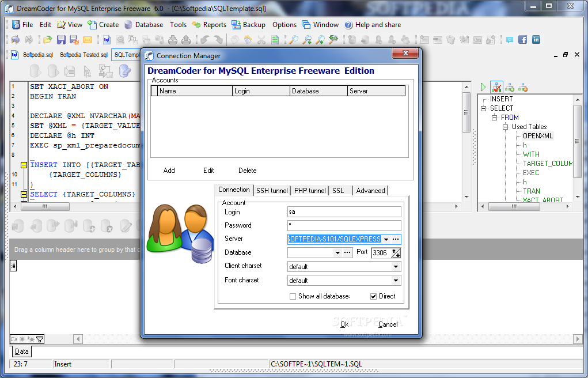Click the find-and-replace magnifier icon

pyautogui.click(x=333, y=39)
